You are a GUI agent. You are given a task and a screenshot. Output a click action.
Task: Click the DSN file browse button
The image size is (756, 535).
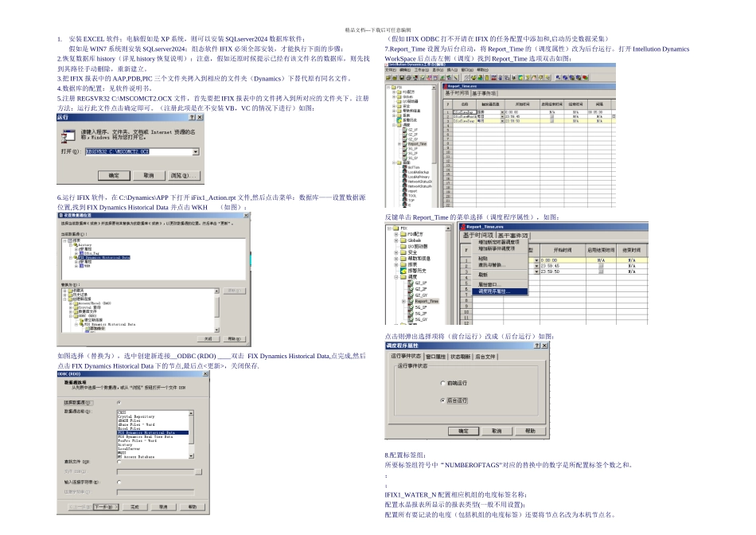[x=198, y=472]
